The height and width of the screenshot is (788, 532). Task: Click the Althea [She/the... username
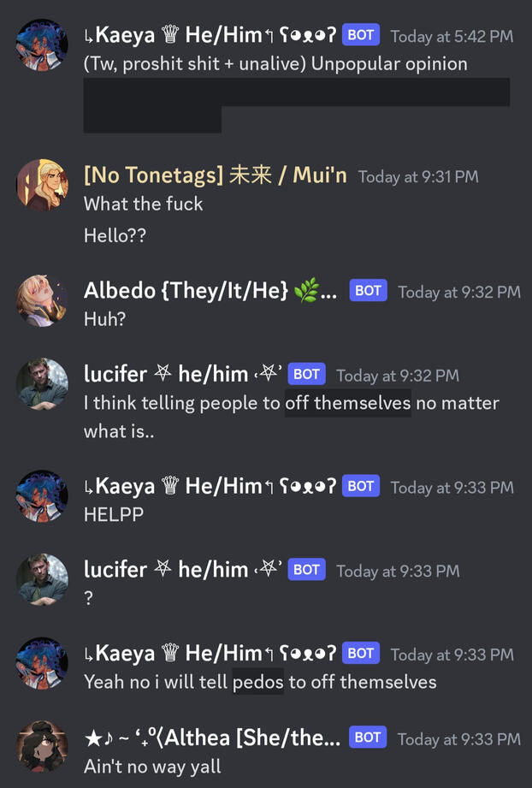pos(212,738)
